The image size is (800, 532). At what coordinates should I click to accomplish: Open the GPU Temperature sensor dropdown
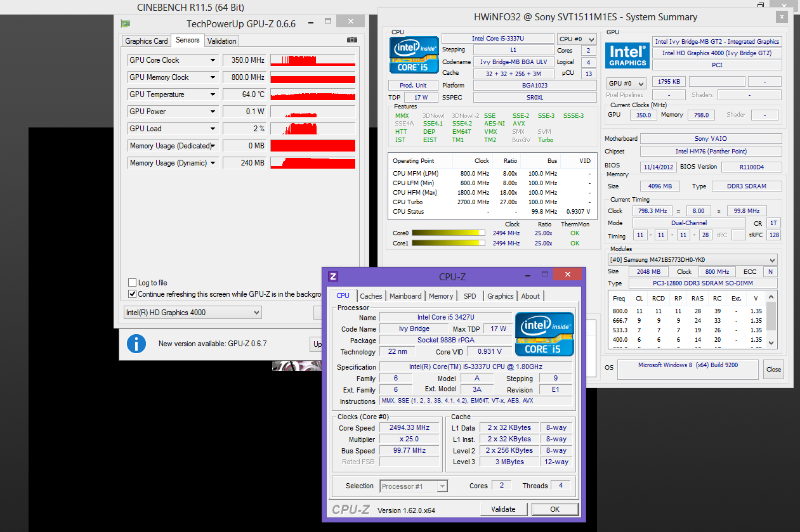pos(213,94)
